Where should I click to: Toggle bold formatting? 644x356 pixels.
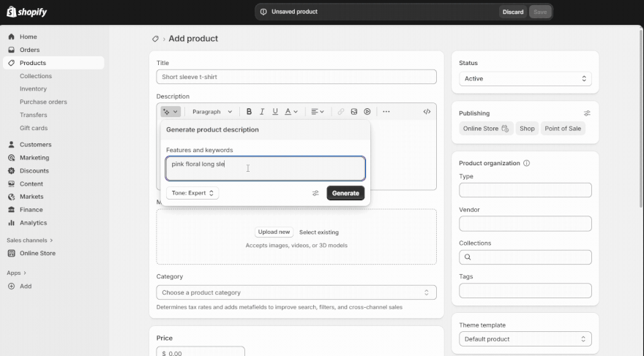[x=249, y=112]
